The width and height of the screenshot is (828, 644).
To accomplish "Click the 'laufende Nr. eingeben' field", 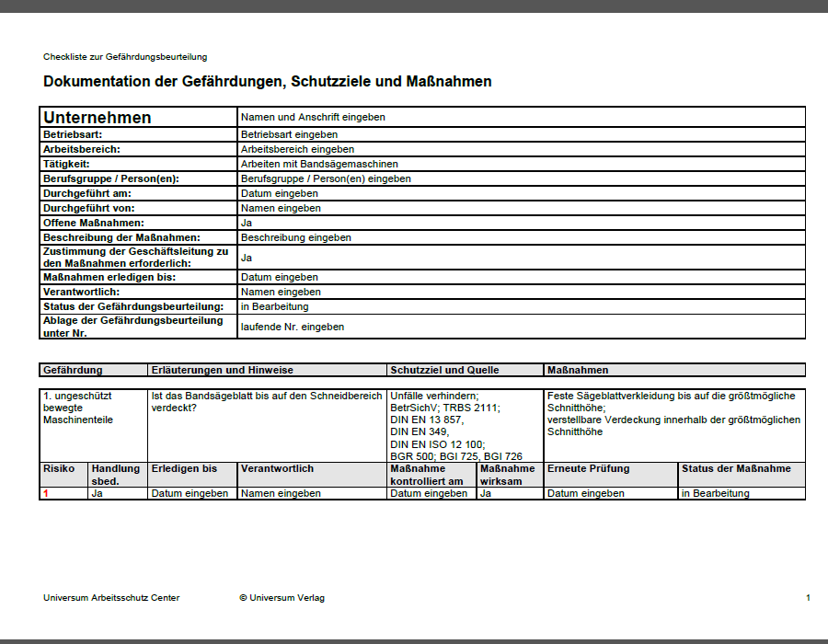I will coord(522,327).
